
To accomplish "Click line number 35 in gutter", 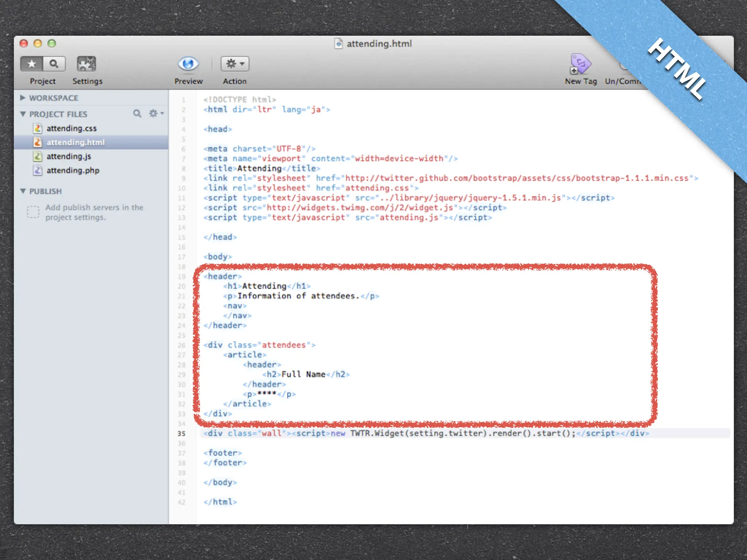I will point(182,433).
